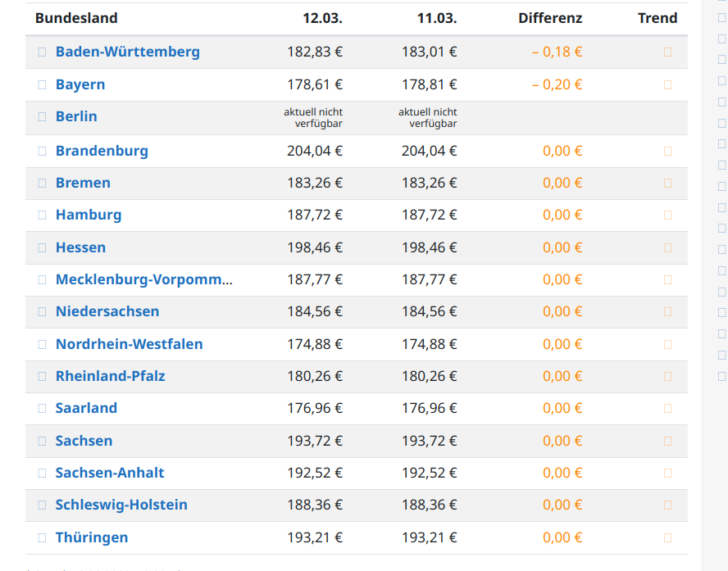The height and width of the screenshot is (571, 728).
Task: Click the icon beside Saarland
Action: pos(43,409)
